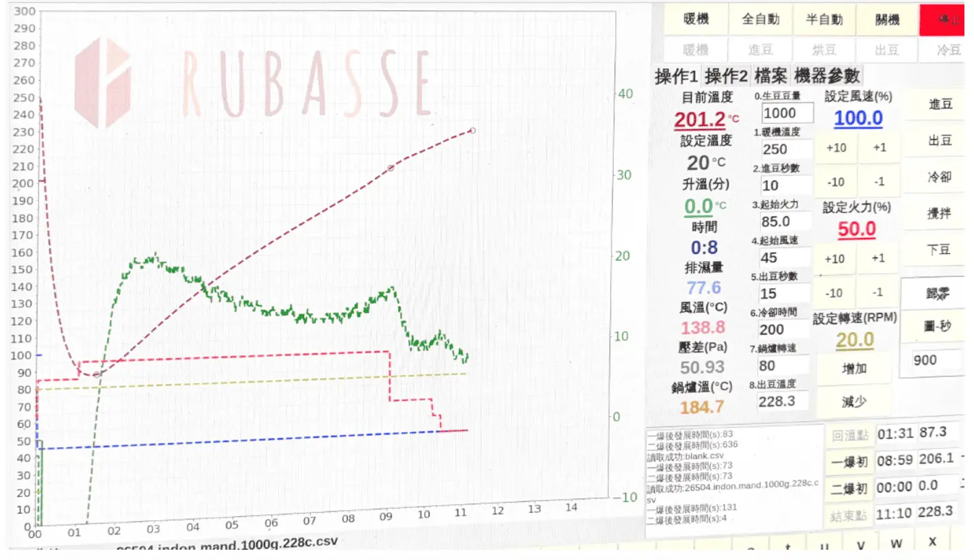Lower 設定風速 by -1
The width and height of the screenshot is (974, 560).
[x=879, y=182]
